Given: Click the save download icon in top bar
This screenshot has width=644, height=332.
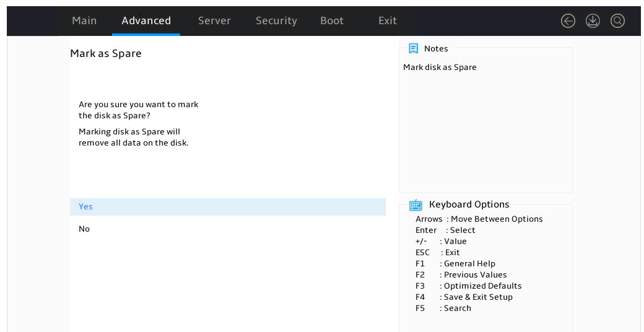Looking at the screenshot, I should 592,20.
